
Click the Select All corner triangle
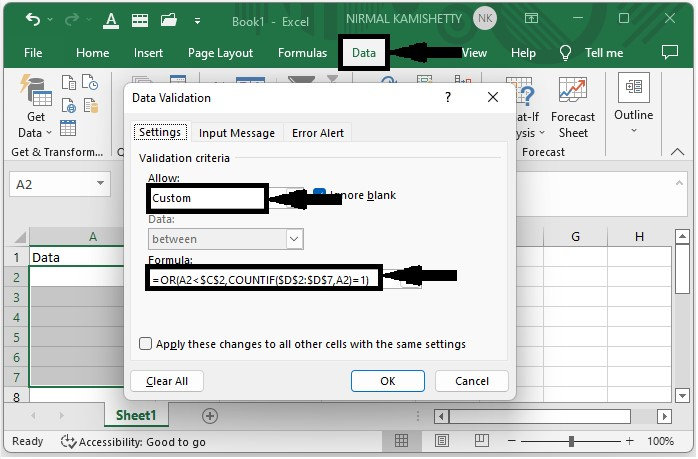coord(19,236)
